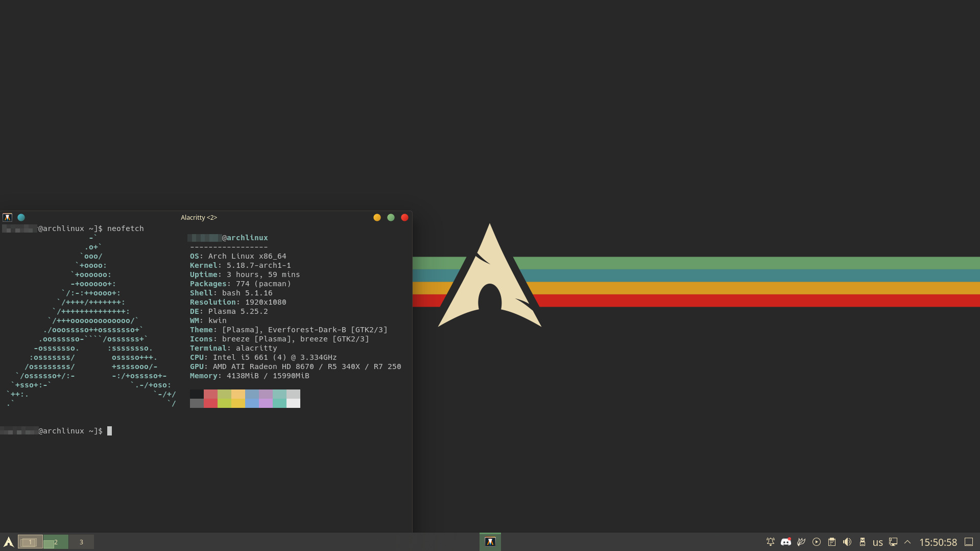Click the USB removable devices icon
980x551 pixels.
pyautogui.click(x=863, y=542)
